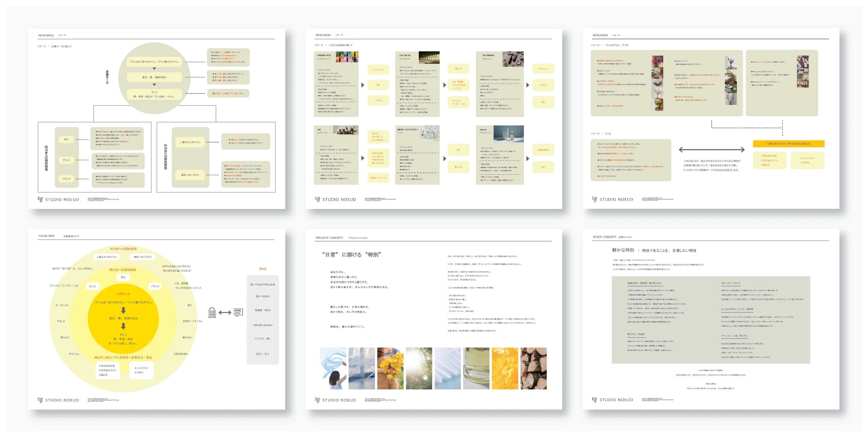
Task: Click the PROJECT CONCEPT slide heading
Action: pos(329,238)
